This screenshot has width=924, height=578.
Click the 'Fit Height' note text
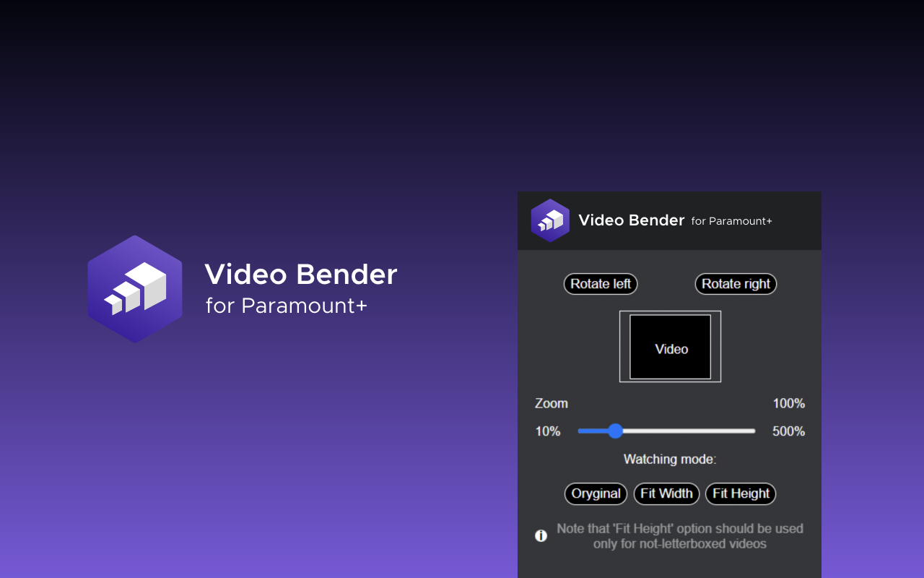click(680, 536)
